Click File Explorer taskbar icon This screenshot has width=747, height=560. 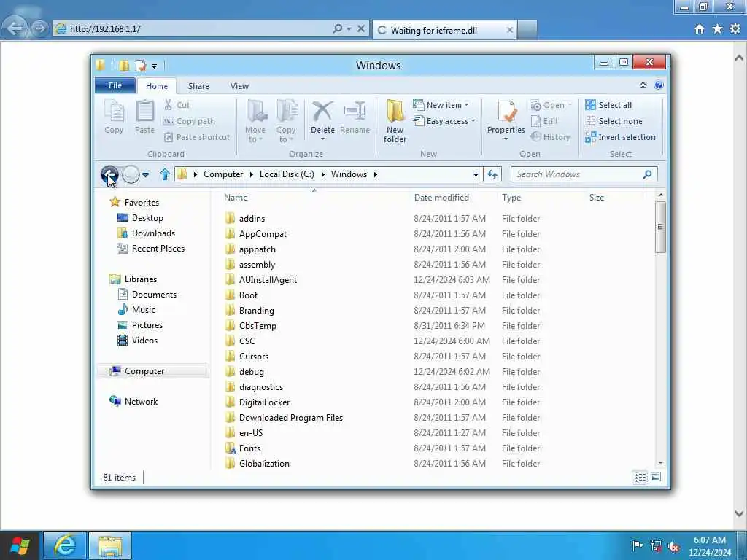(110, 545)
